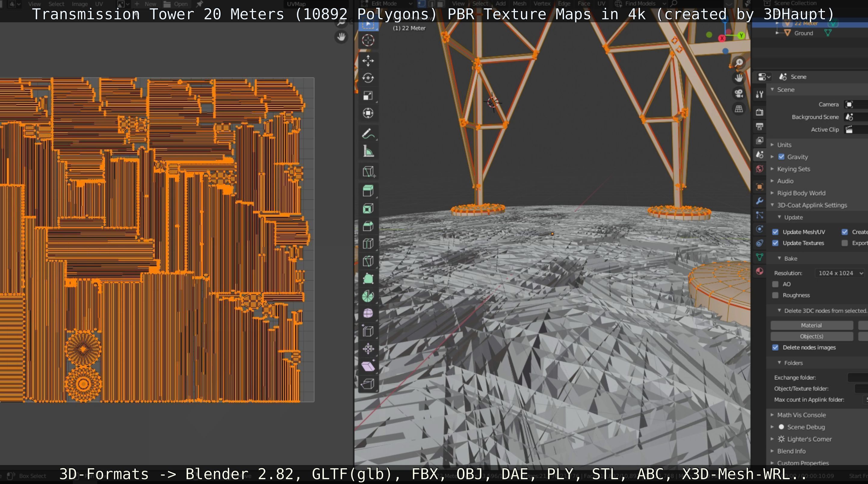
Task: Uncheck Delete nodes images checkbox
Action: [x=775, y=347]
